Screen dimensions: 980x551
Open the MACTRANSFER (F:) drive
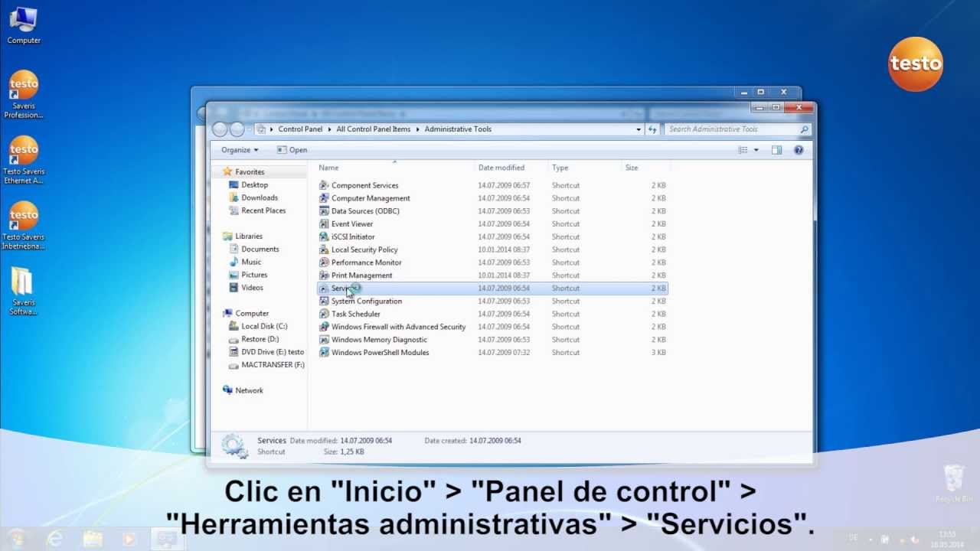click(x=273, y=365)
